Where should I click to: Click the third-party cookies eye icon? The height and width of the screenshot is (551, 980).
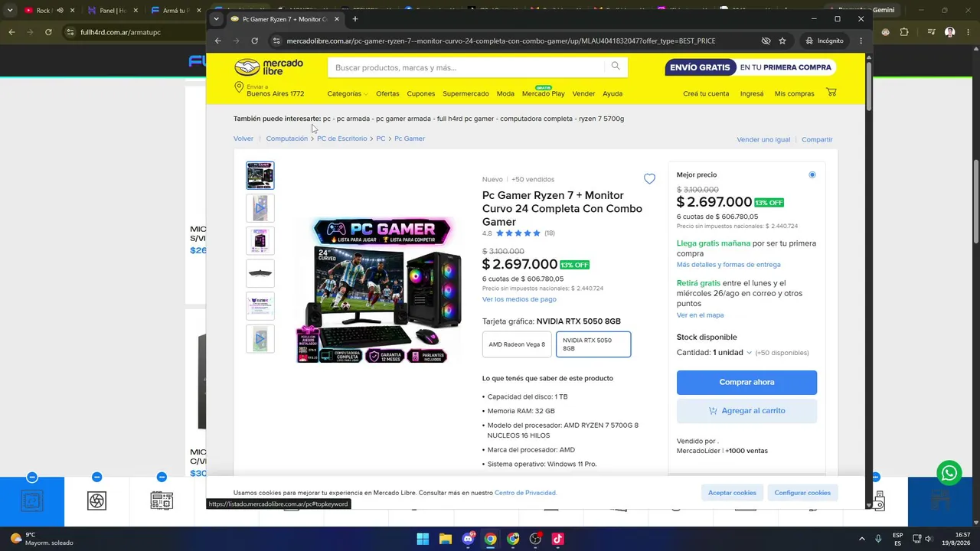click(x=766, y=41)
